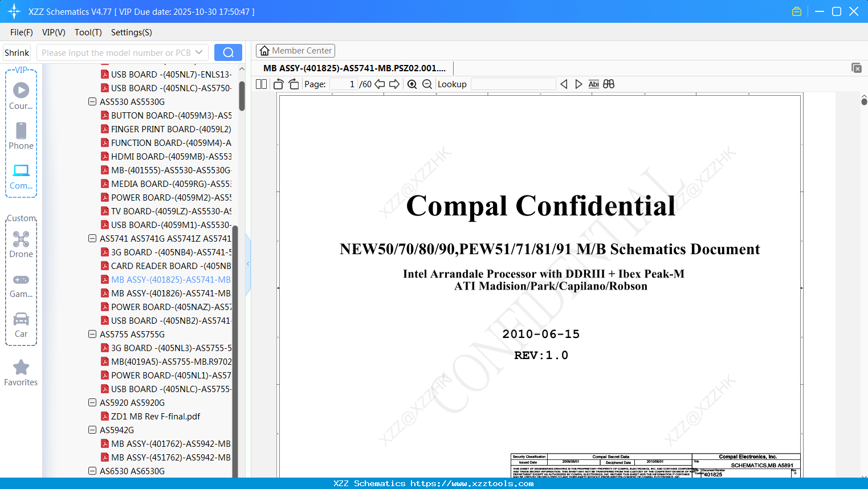This screenshot has height=489, width=868.
Task: Zoom in on the schematic
Action: (412, 84)
